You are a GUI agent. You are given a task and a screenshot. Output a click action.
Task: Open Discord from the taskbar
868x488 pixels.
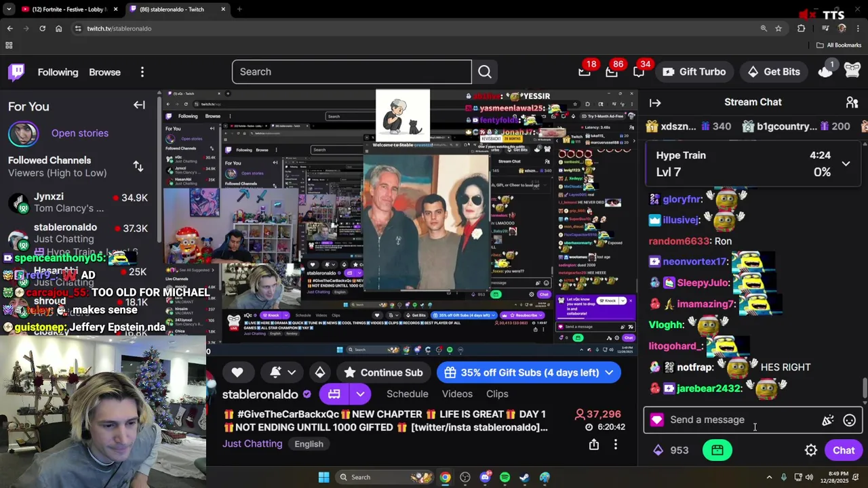485,477
